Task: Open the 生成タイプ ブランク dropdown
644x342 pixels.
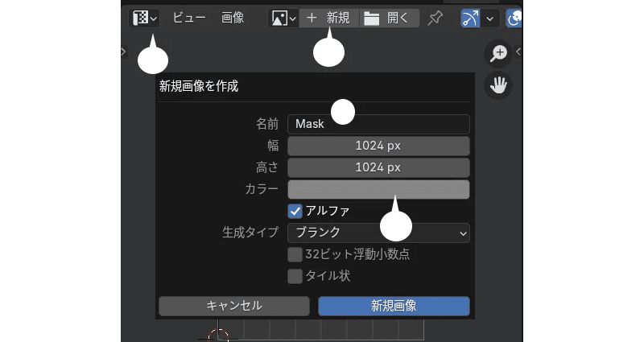Action: 378,233
